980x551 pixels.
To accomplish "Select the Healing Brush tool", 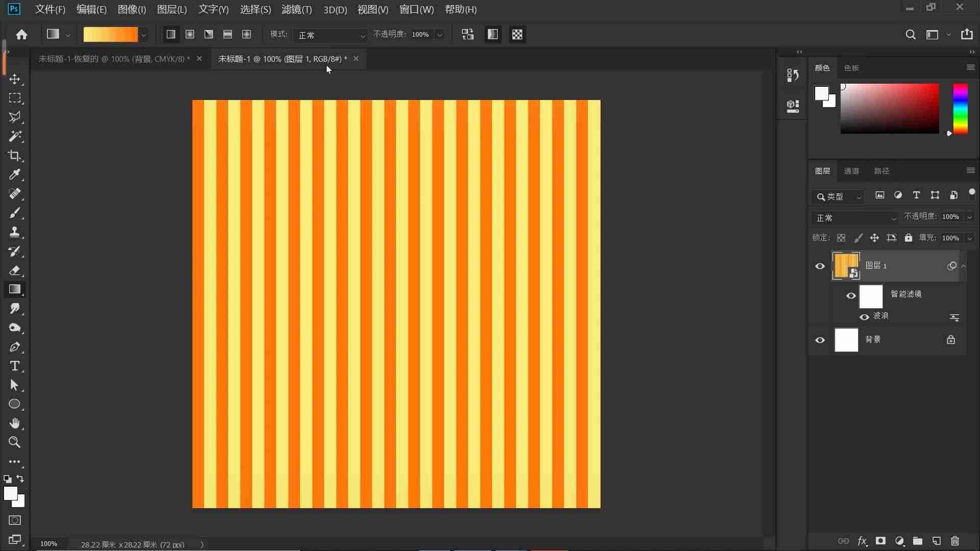I will [x=15, y=194].
